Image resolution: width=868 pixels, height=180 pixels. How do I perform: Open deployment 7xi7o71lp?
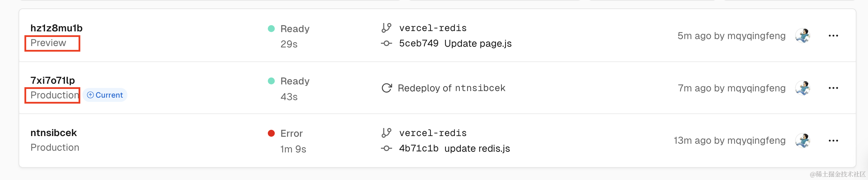tap(52, 81)
